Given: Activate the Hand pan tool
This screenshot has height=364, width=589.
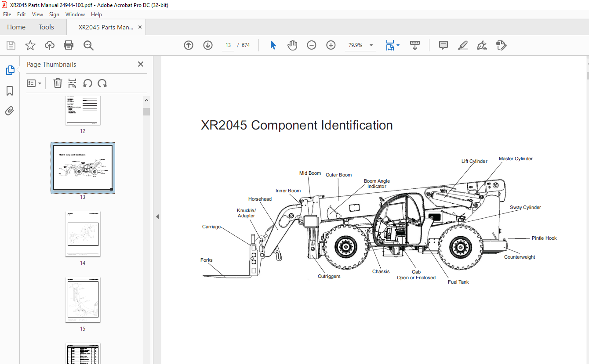Looking at the screenshot, I should pyautogui.click(x=292, y=45).
